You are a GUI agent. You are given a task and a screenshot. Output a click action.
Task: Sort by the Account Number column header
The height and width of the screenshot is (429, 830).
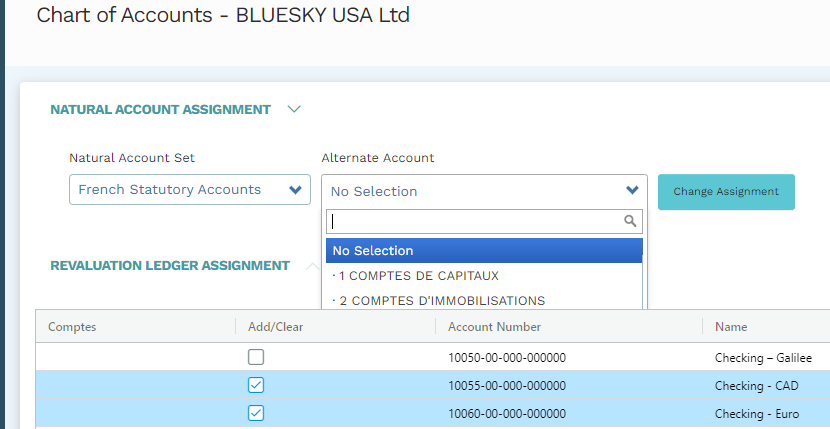click(494, 327)
